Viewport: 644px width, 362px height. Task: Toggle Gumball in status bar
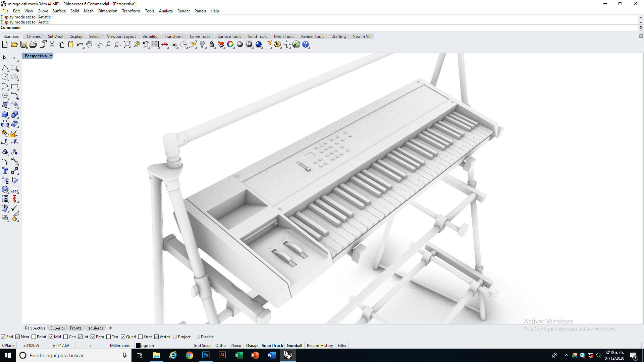294,345
